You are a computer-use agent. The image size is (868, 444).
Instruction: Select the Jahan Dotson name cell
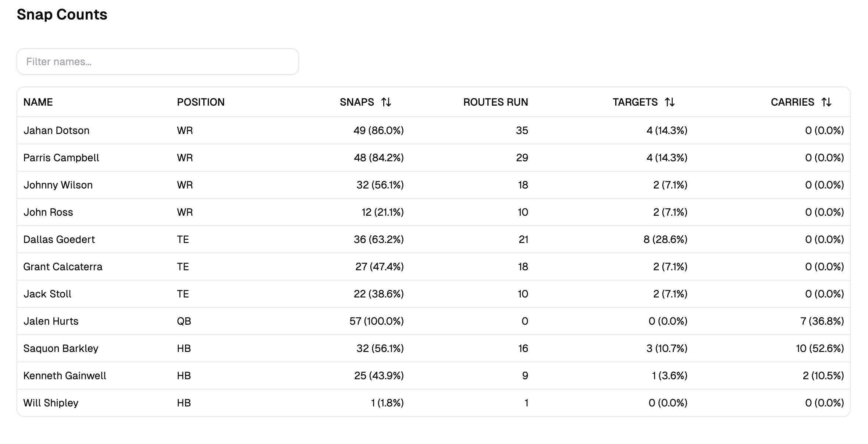(x=56, y=130)
